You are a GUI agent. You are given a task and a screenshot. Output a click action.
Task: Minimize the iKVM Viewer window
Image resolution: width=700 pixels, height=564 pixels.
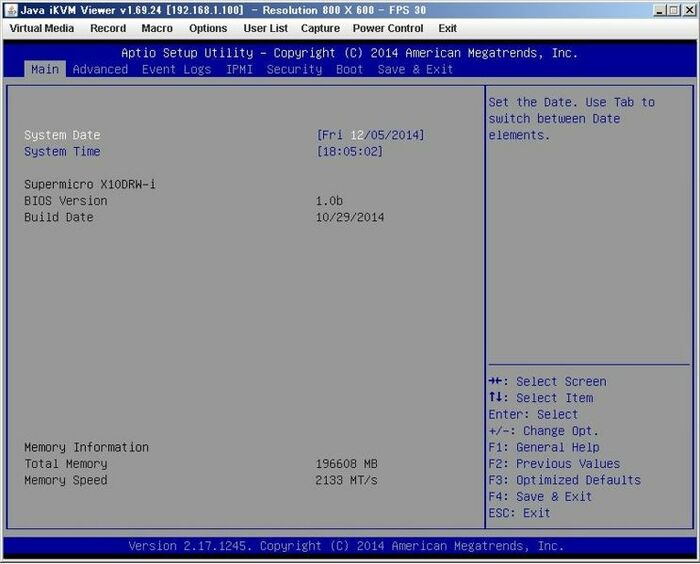pos(660,10)
